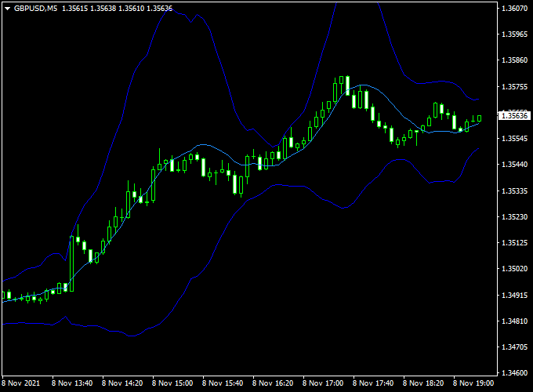
Task: Click the 1.35230 price scale label
Action: tap(514, 217)
